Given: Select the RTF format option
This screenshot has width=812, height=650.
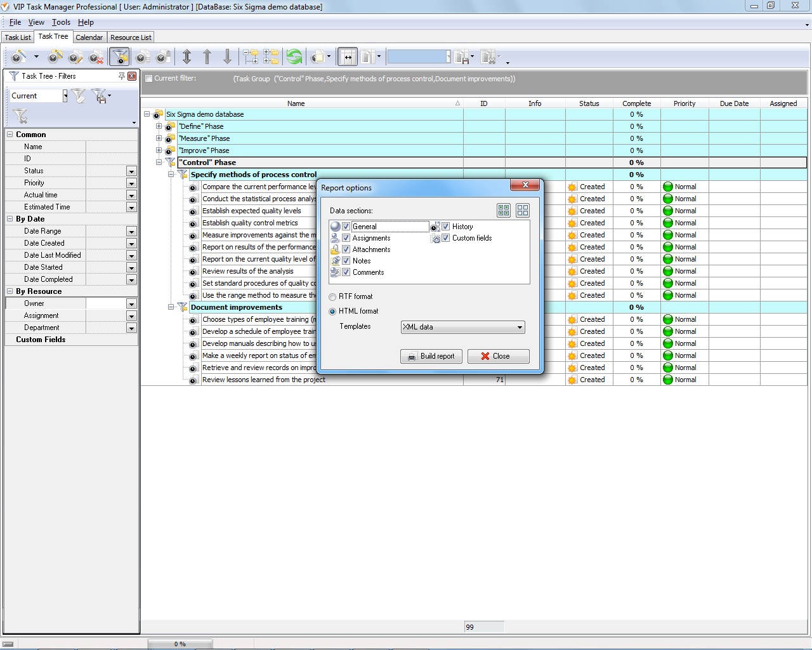Looking at the screenshot, I should pos(332,297).
